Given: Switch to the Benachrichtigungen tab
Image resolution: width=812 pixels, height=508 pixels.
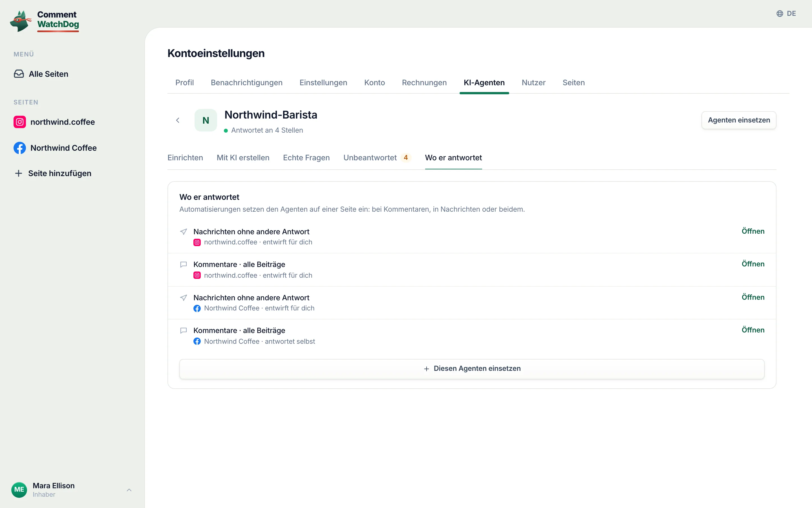Looking at the screenshot, I should (247, 83).
